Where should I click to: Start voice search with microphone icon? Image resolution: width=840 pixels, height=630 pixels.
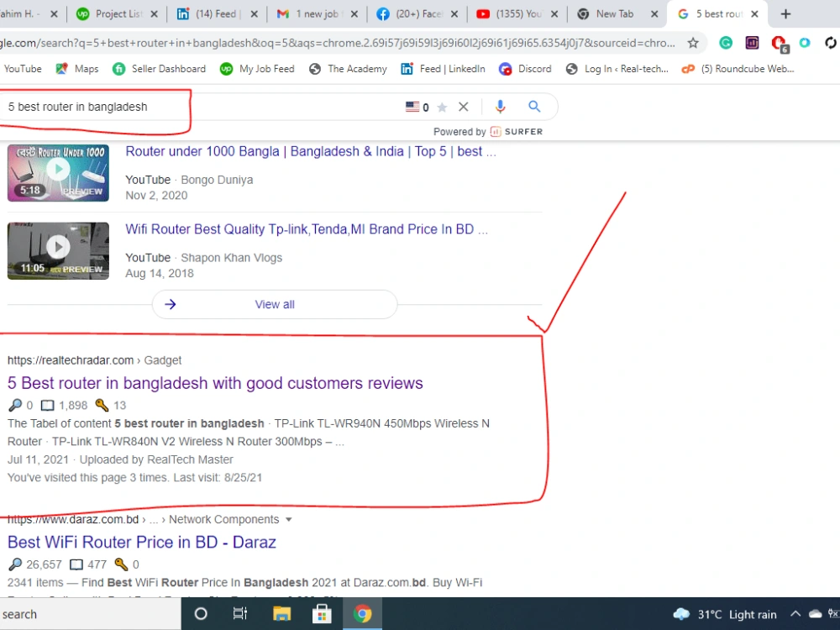(x=500, y=107)
